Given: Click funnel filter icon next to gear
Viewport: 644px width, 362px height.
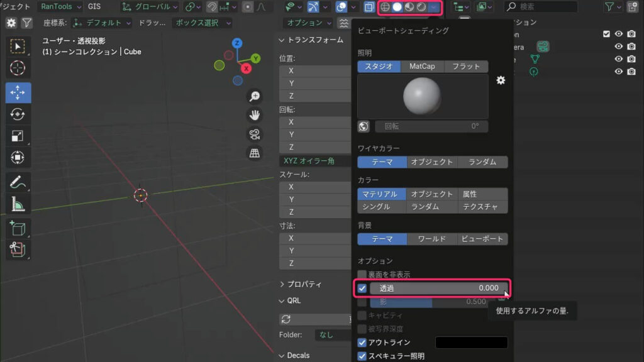Looking at the screenshot, I should (26, 23).
